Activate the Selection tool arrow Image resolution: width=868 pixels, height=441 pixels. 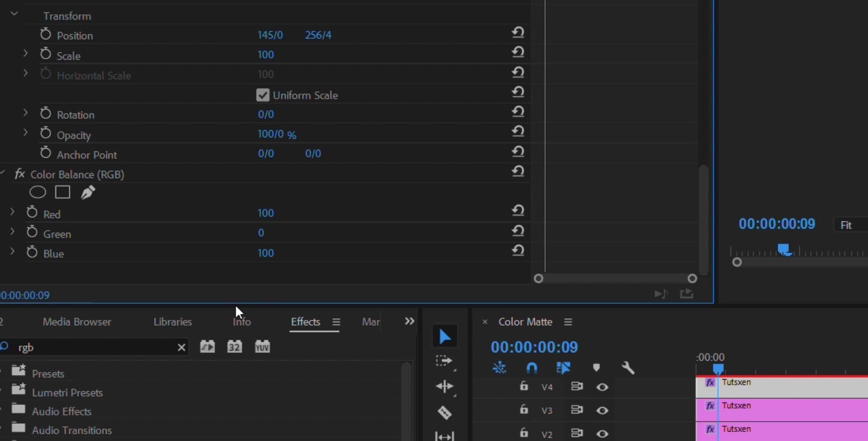pyautogui.click(x=444, y=337)
